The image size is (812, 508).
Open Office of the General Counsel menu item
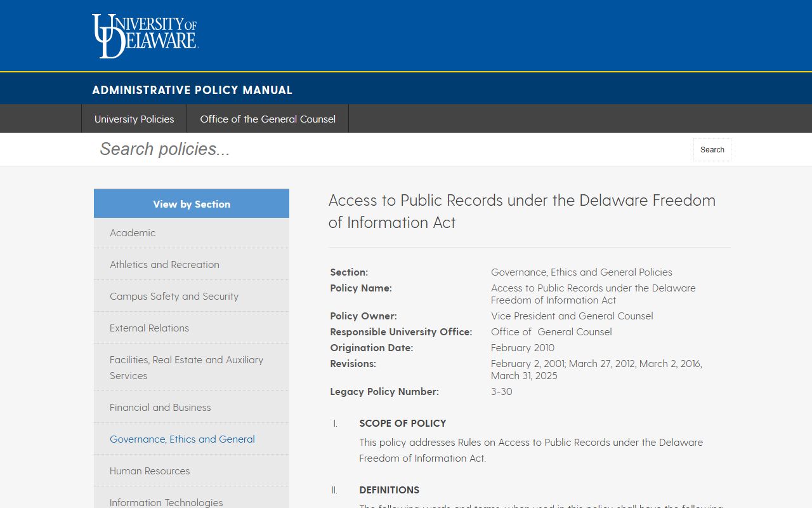point(268,119)
